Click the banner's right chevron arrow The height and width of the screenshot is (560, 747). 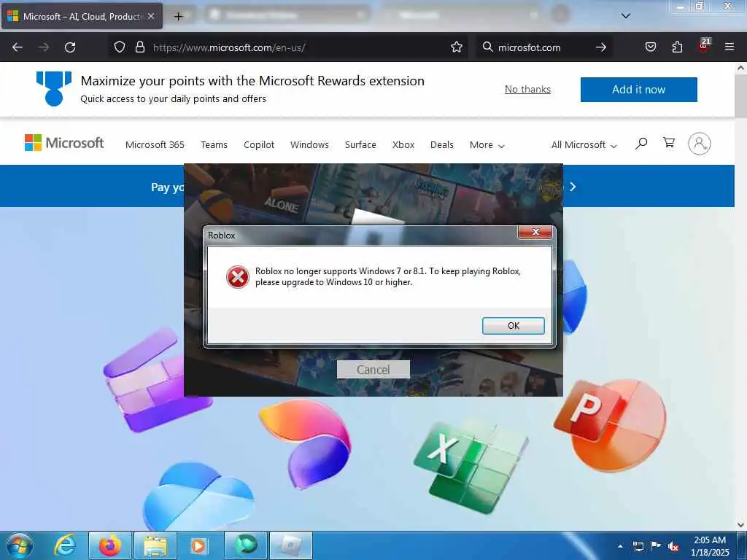tap(573, 187)
